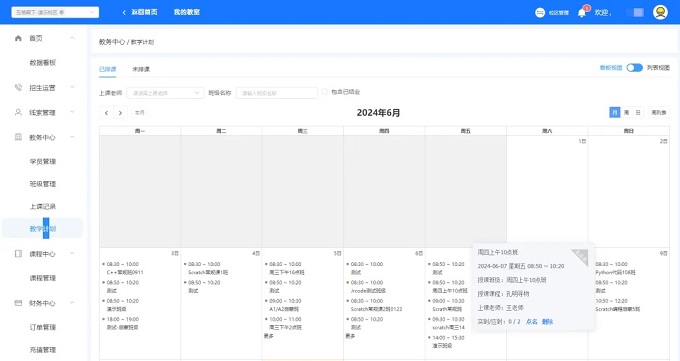Click A1/A2启蒙班 event on June 5
680x361 pixels.
pos(284,309)
